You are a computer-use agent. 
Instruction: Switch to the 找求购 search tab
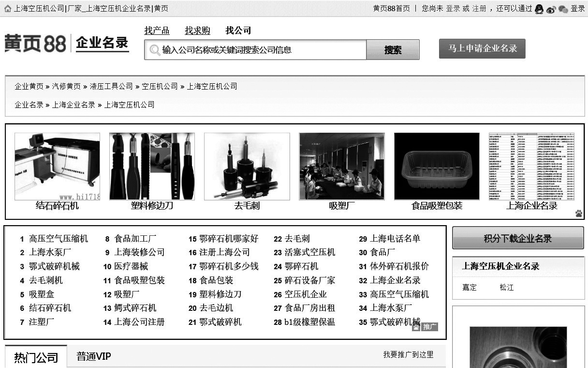click(197, 31)
